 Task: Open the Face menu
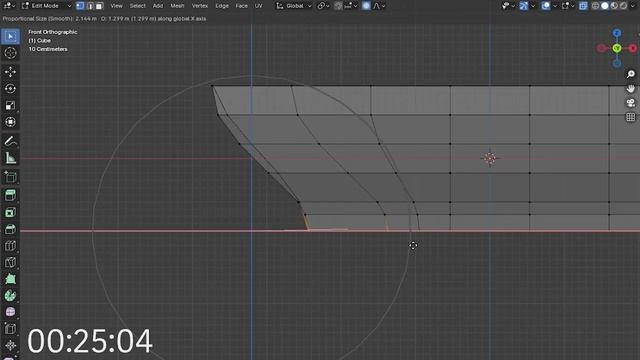point(242,6)
